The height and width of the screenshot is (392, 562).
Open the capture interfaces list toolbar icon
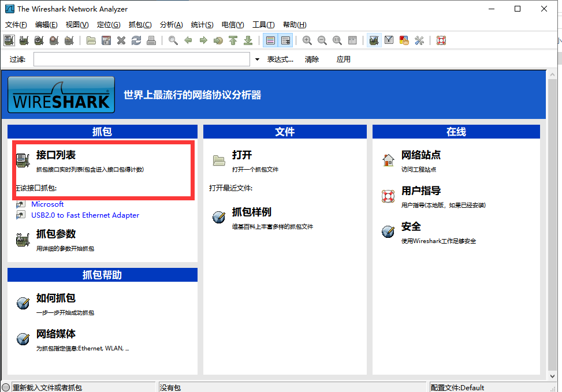click(9, 40)
